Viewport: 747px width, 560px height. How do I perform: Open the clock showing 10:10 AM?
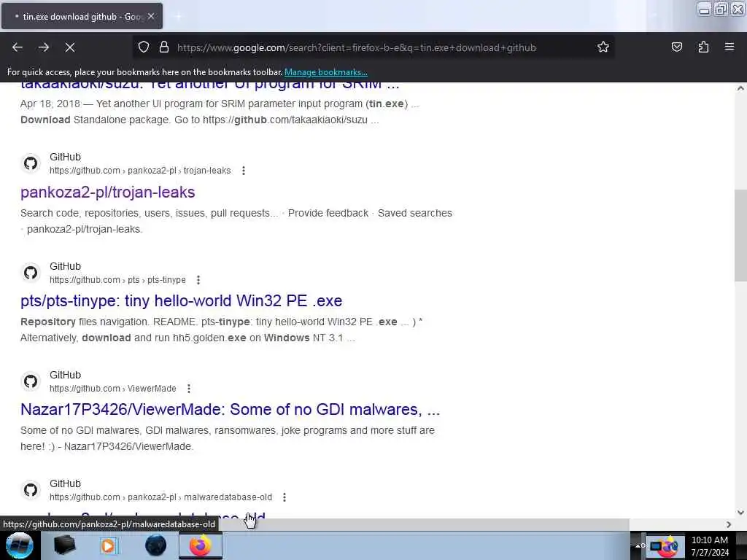[x=710, y=545]
